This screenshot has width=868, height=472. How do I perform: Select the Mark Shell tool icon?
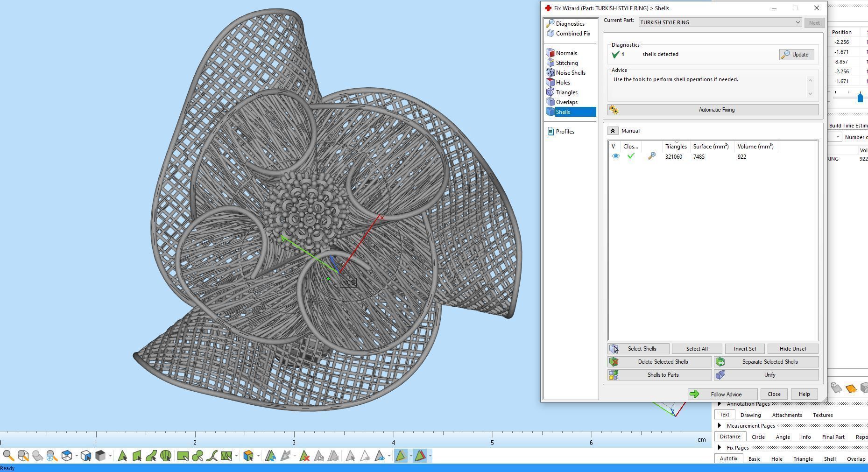(x=166, y=456)
